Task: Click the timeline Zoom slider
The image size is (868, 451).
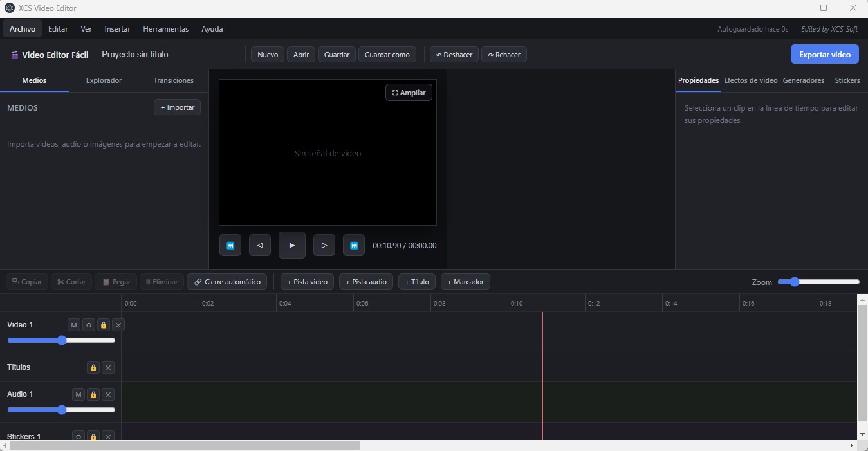Action: (x=818, y=282)
